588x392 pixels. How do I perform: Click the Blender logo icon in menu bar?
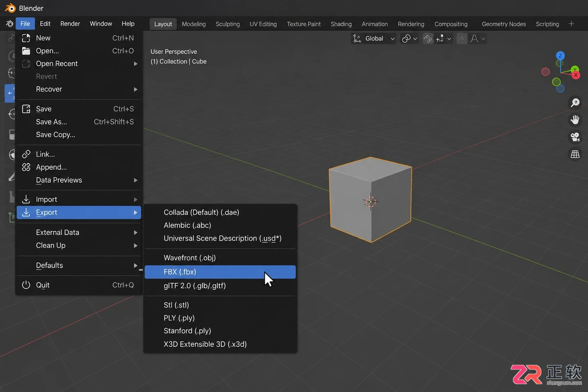click(9, 24)
